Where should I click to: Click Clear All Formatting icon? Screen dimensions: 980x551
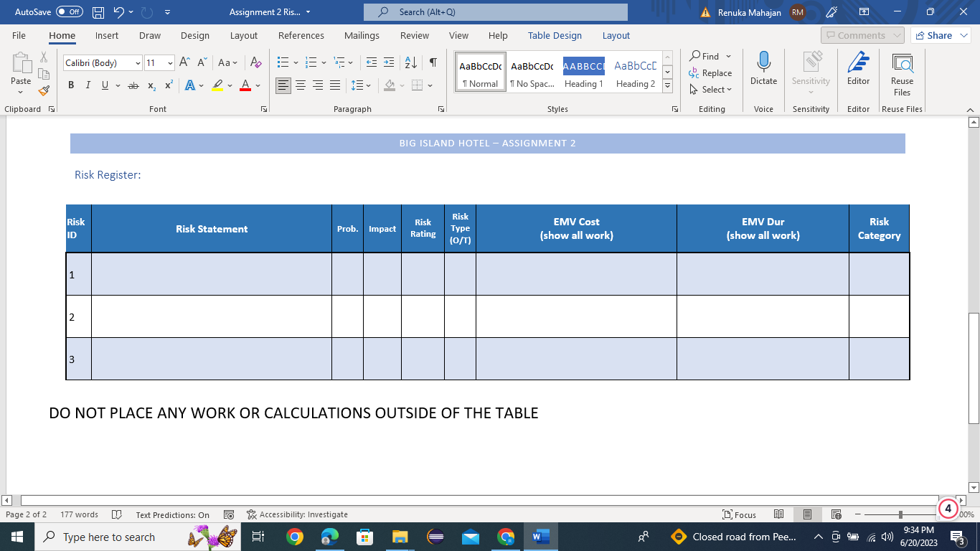pyautogui.click(x=256, y=63)
